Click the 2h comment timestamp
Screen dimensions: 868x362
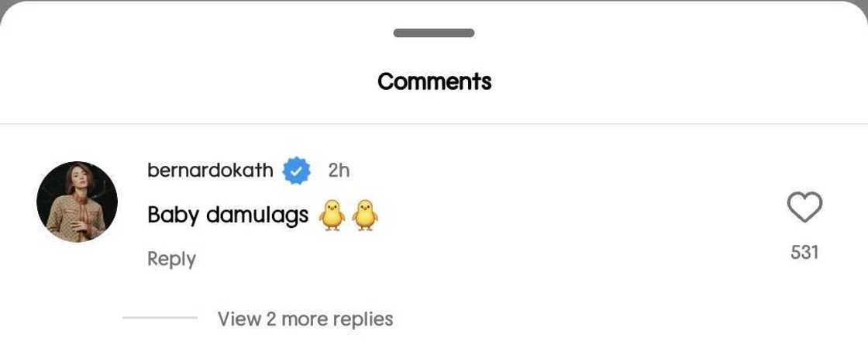(x=339, y=171)
